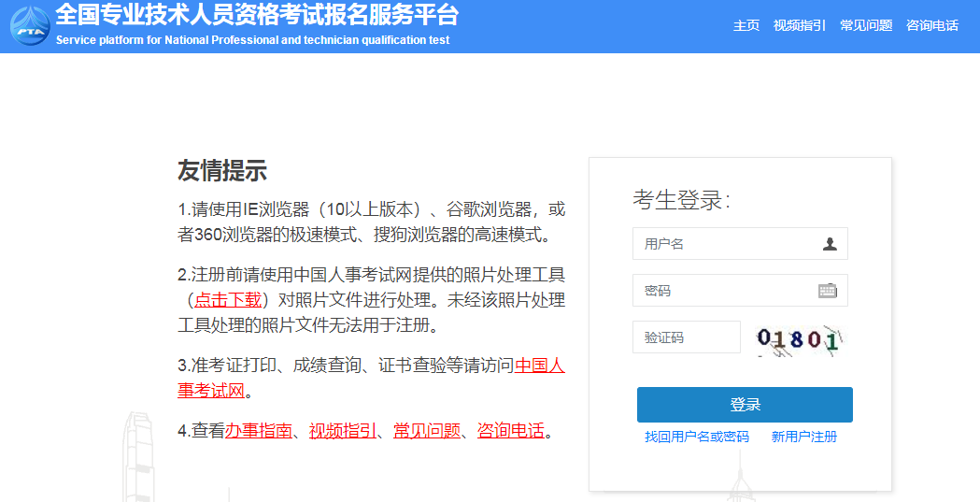
Task: Go to 主页 in the top navigation
Action: pyautogui.click(x=746, y=25)
